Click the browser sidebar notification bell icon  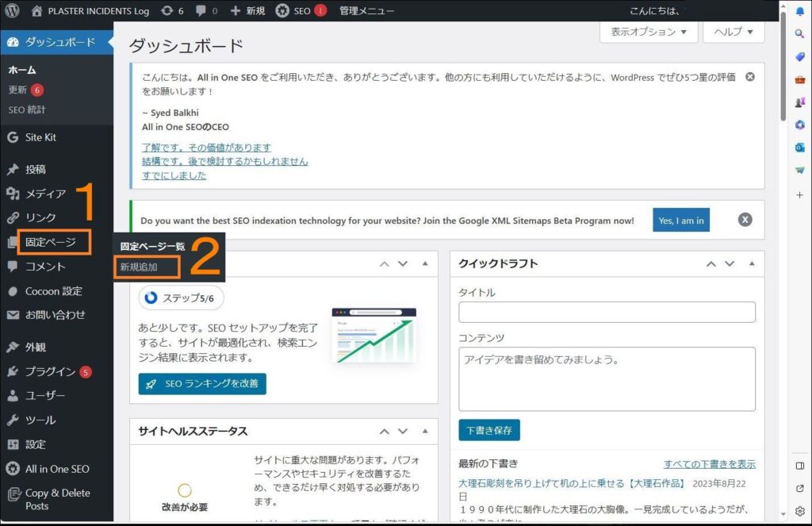[x=800, y=11]
